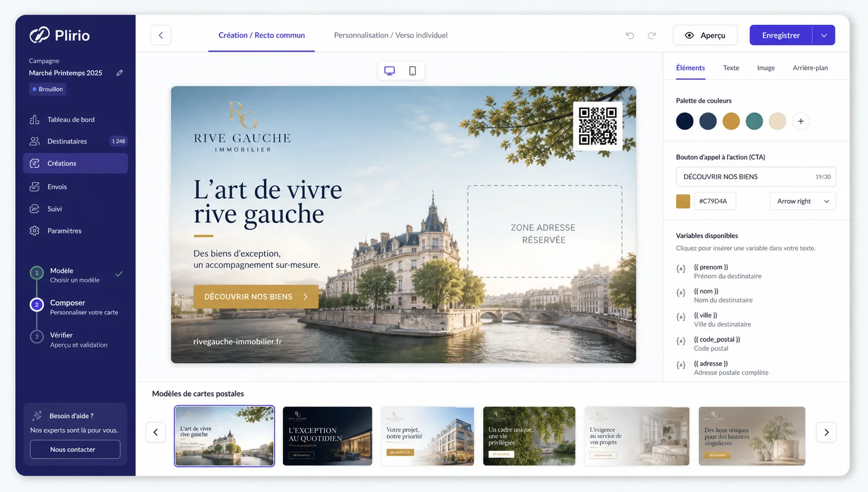Select the Des lieux uniques template
Screen dimensions: 868x492
752,436
